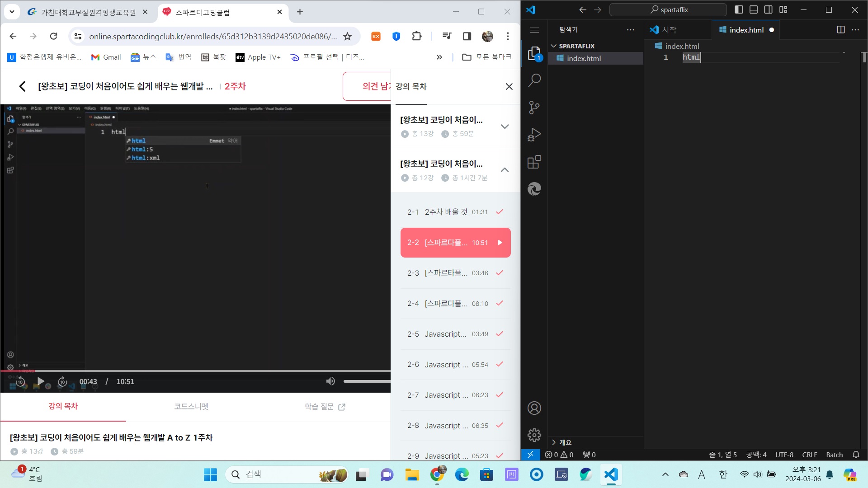The height and width of the screenshot is (488, 868).
Task: Change Batch language mode
Action: (835, 455)
